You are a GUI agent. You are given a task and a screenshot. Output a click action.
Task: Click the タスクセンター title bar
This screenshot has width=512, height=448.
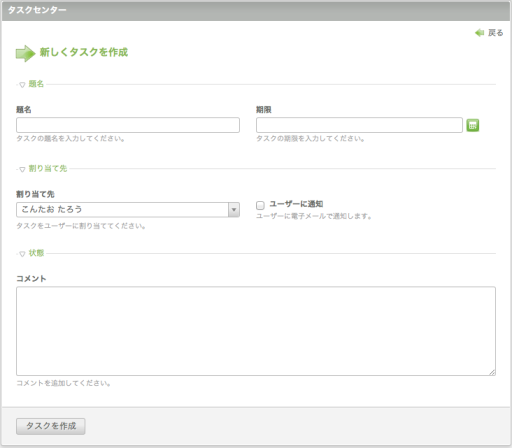(256, 11)
